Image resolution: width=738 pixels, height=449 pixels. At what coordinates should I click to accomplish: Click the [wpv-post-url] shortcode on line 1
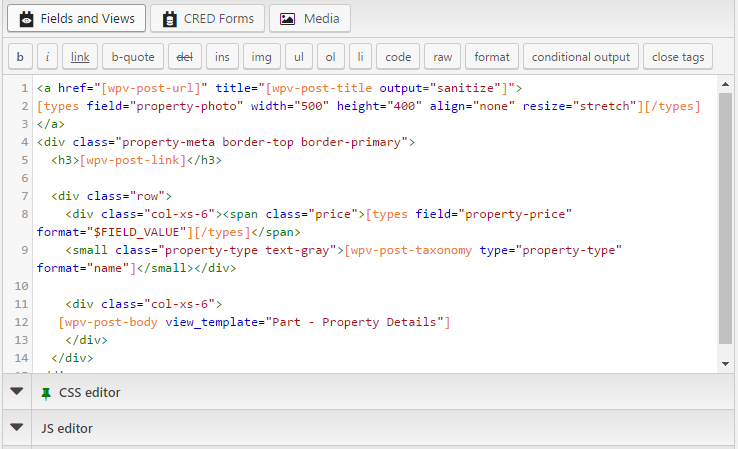[151, 88]
